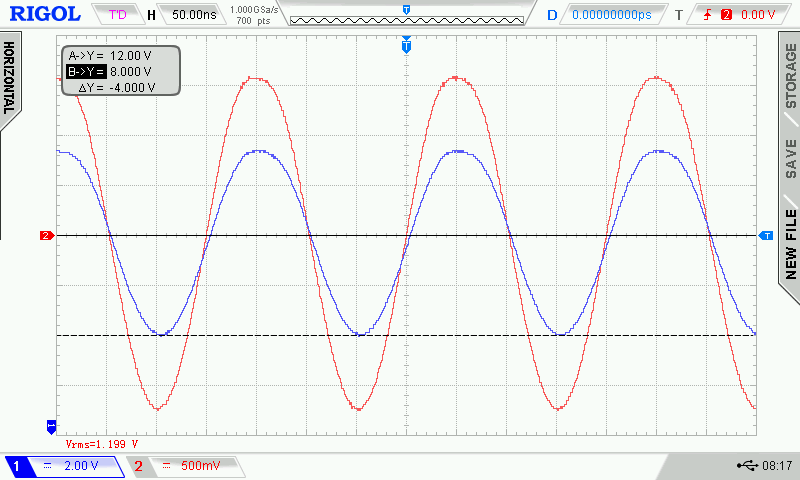800x480 pixels.
Task: Click the solid cursor A horizontal line
Action: [x=407, y=236]
